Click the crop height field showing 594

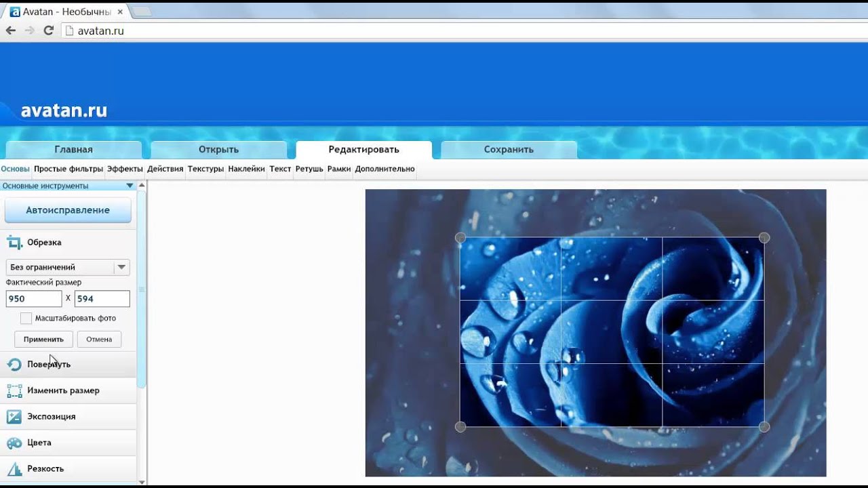pos(102,299)
